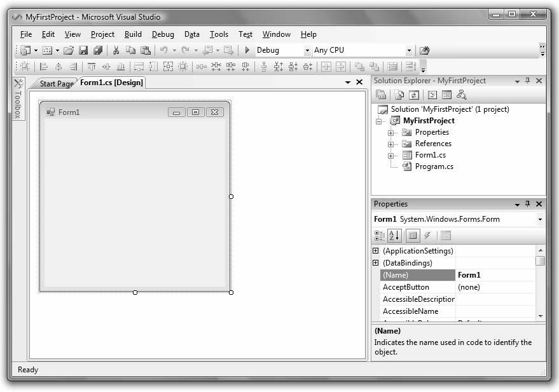Open the Project menu
The image size is (559, 392).
(102, 34)
